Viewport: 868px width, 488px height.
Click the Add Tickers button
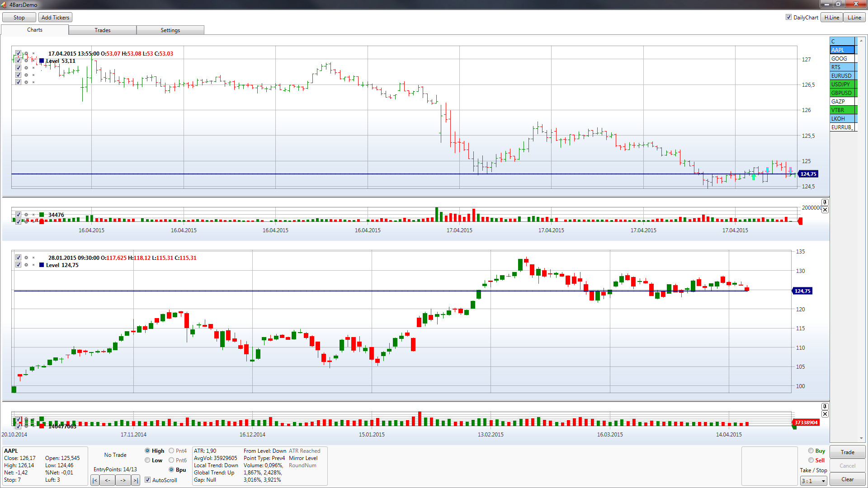[55, 18]
